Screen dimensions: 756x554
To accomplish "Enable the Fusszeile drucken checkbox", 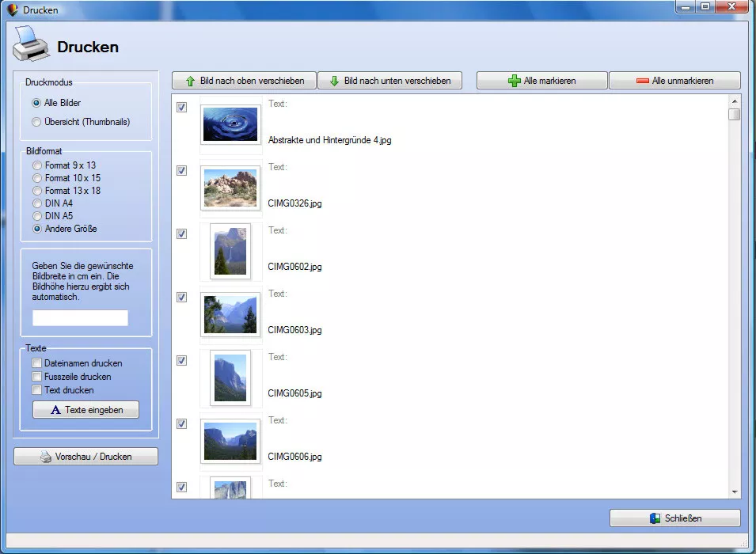I will pyautogui.click(x=36, y=377).
